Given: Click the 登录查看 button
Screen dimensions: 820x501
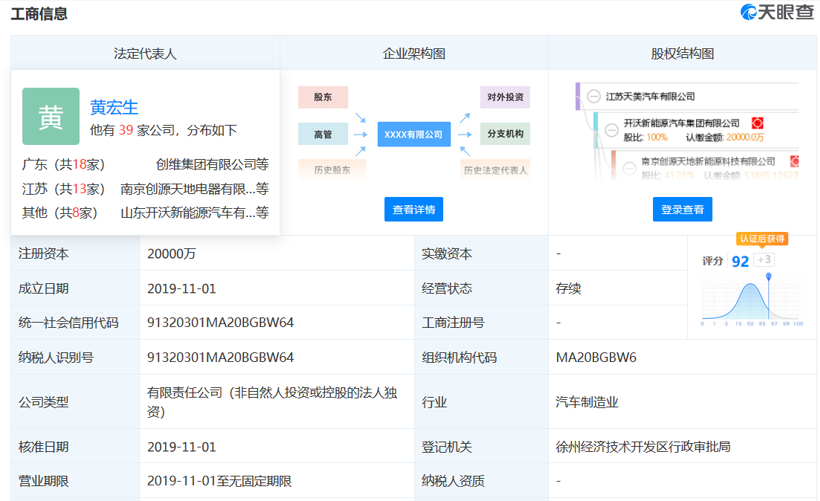Looking at the screenshot, I should 682,209.
